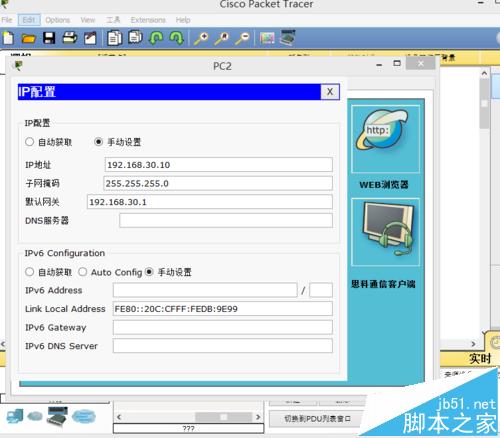Click the IPv6 Gateway input field

tap(223, 327)
